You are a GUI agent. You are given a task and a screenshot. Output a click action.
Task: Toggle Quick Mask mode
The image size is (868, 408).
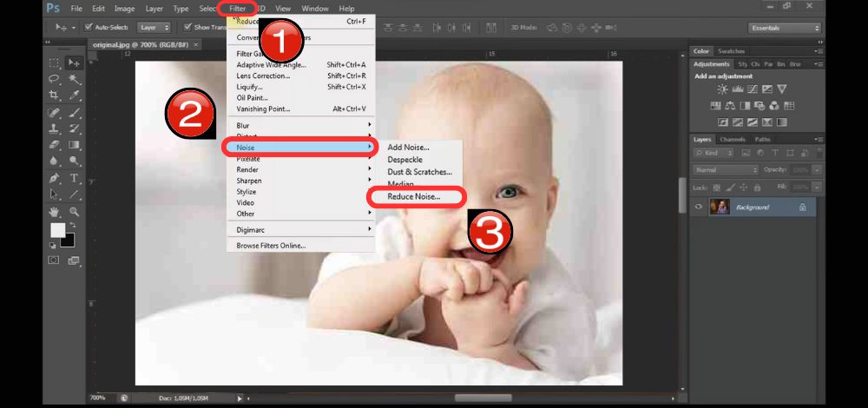point(54,260)
